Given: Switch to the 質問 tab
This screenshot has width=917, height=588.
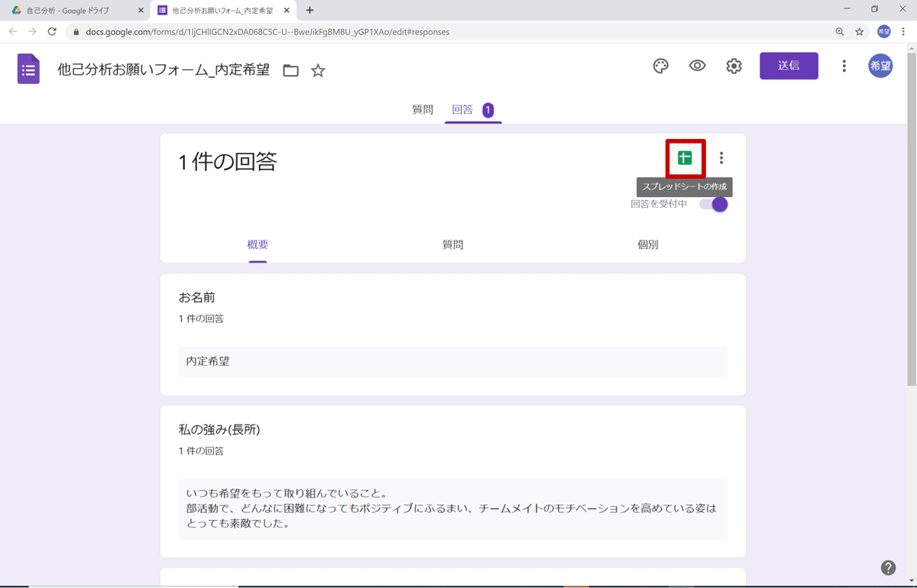Looking at the screenshot, I should point(423,109).
